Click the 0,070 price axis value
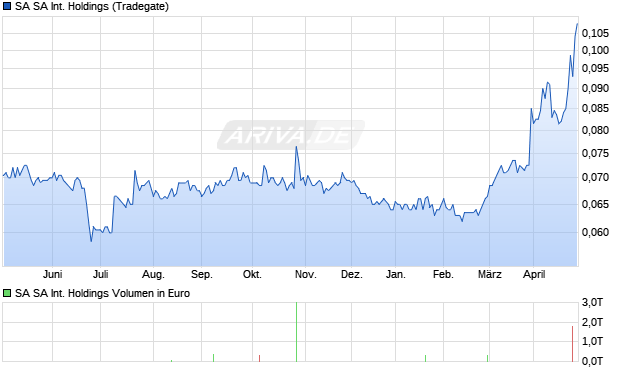 coord(595,178)
